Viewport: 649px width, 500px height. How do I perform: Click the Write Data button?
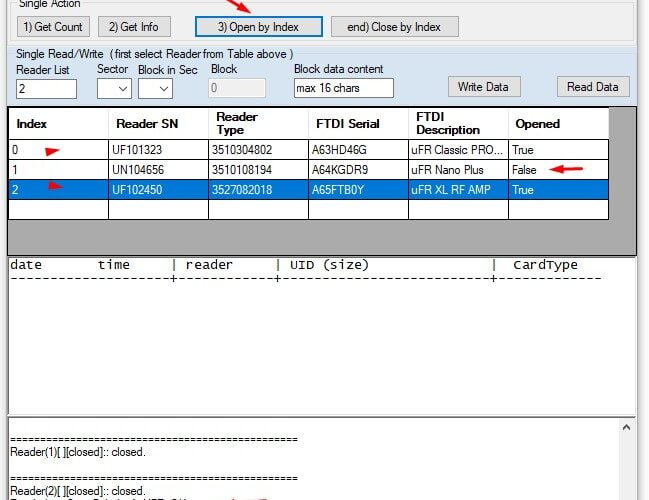coord(484,87)
